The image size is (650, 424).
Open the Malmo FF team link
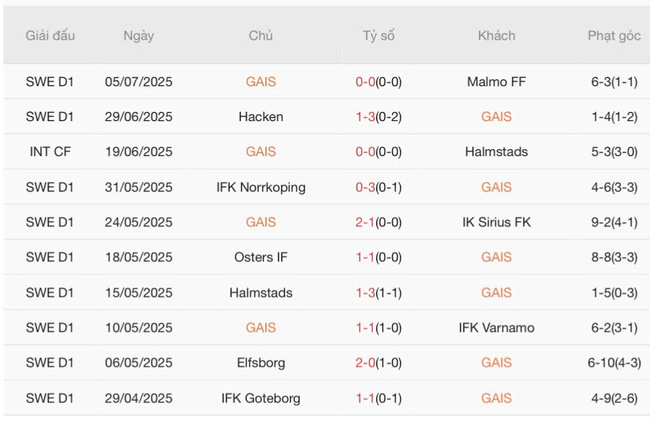[496, 82]
